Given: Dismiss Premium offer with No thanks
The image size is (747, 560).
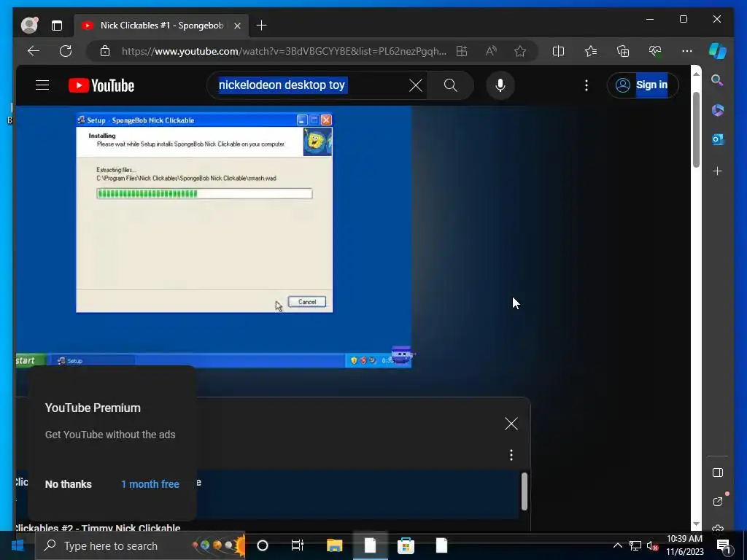Looking at the screenshot, I should point(68,484).
